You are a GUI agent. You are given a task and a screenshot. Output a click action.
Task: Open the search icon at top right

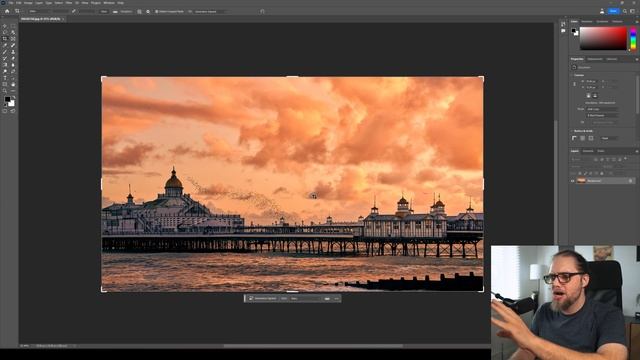tap(625, 11)
